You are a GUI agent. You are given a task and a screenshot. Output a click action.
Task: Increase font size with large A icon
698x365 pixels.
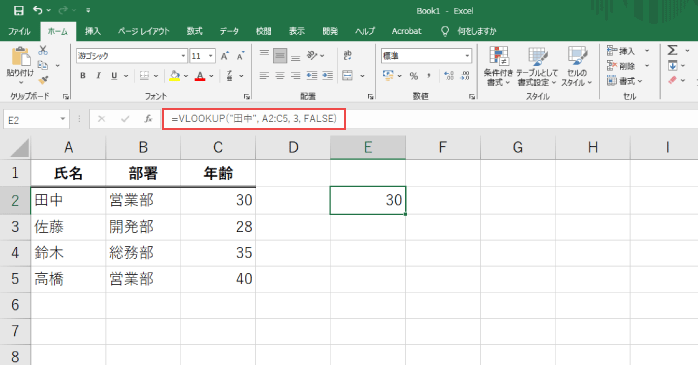click(x=225, y=56)
